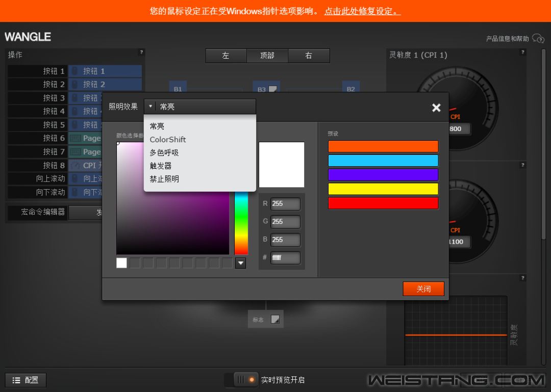Pick the yellow preset color

383,189
